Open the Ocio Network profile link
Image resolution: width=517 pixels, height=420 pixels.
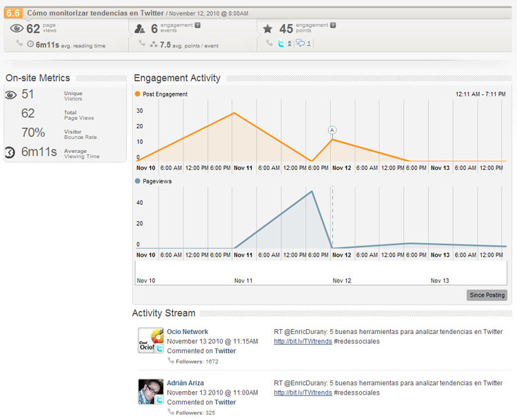point(187,331)
